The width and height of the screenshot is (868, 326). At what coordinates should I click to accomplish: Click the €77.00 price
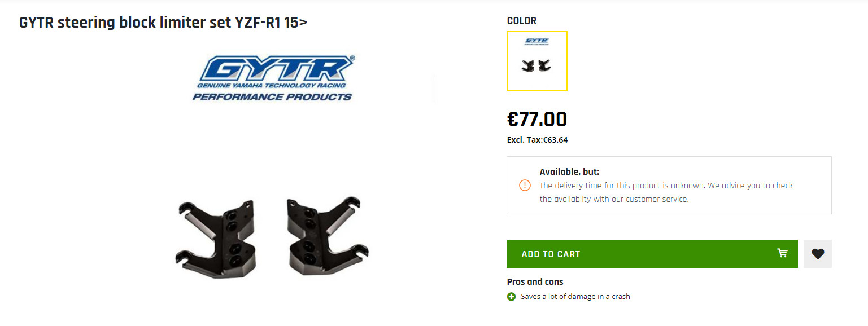click(x=537, y=120)
